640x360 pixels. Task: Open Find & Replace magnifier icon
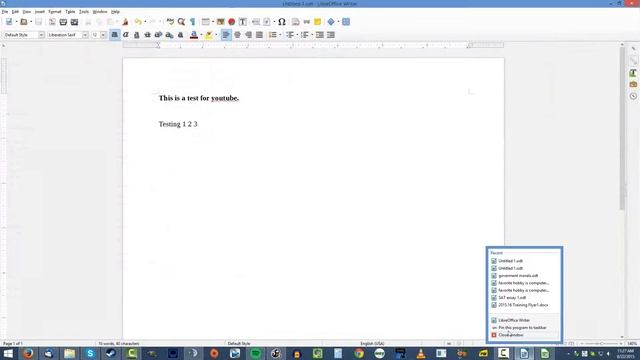coord(181,22)
